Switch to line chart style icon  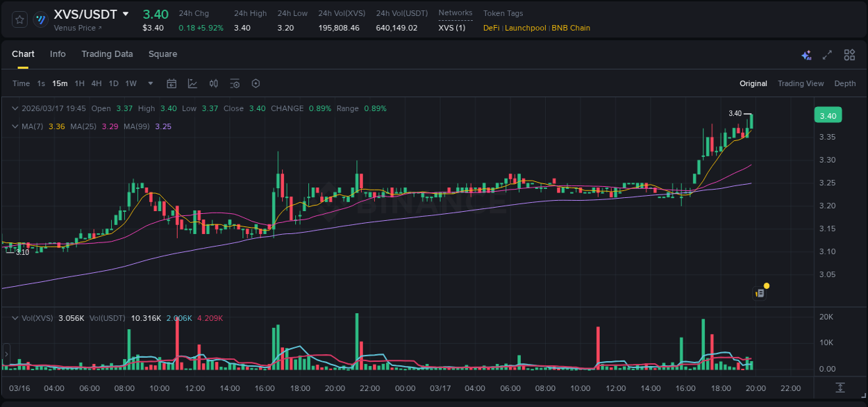point(192,83)
